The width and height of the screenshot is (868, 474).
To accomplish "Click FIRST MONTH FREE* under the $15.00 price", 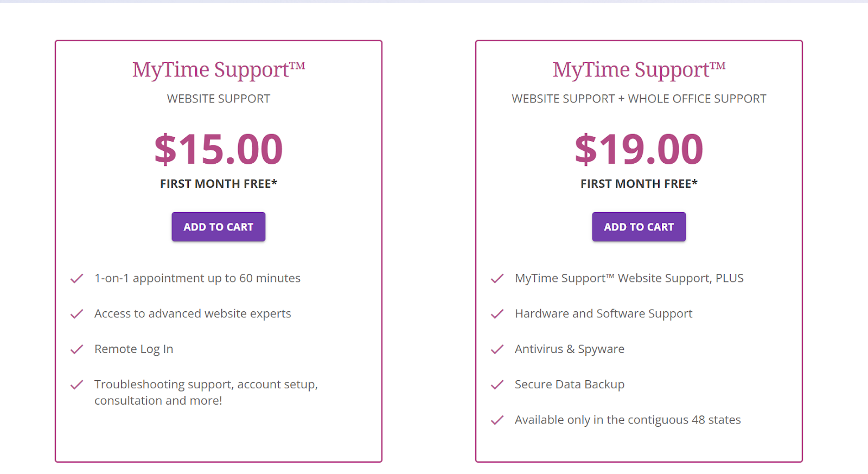I will (x=219, y=184).
